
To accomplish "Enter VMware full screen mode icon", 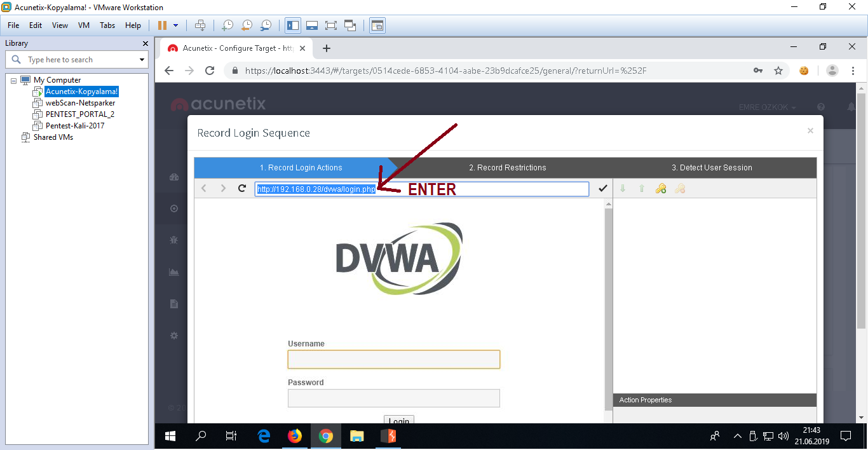I will point(330,25).
